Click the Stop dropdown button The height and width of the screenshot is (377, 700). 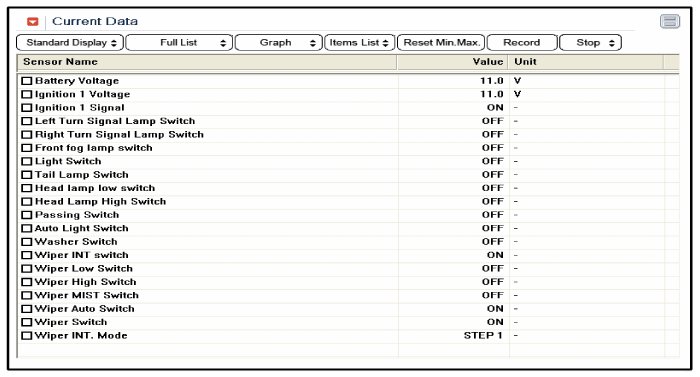point(590,43)
